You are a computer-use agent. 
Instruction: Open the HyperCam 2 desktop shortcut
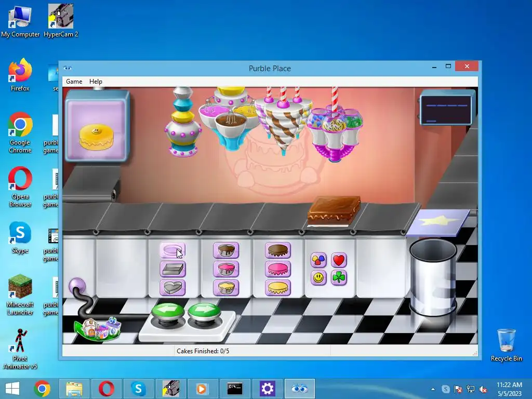(x=61, y=21)
